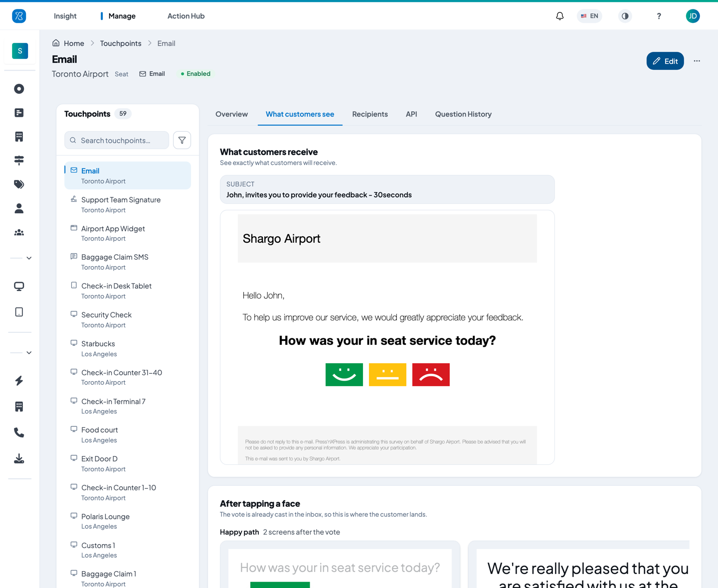Open the sidebar lightning bolt icon

coord(19,381)
